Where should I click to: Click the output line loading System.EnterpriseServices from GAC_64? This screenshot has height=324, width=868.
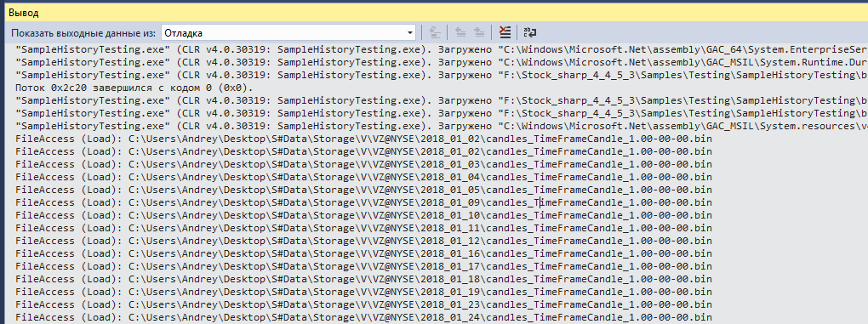point(442,49)
